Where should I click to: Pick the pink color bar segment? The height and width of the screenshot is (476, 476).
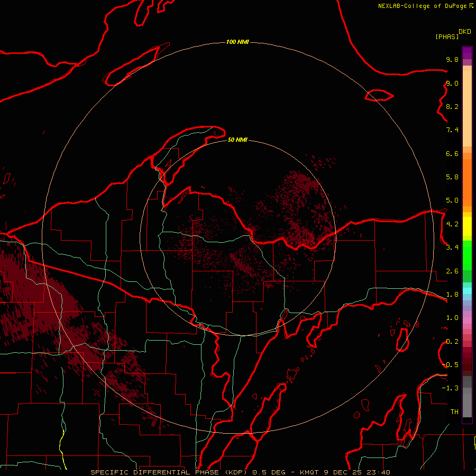point(467,321)
